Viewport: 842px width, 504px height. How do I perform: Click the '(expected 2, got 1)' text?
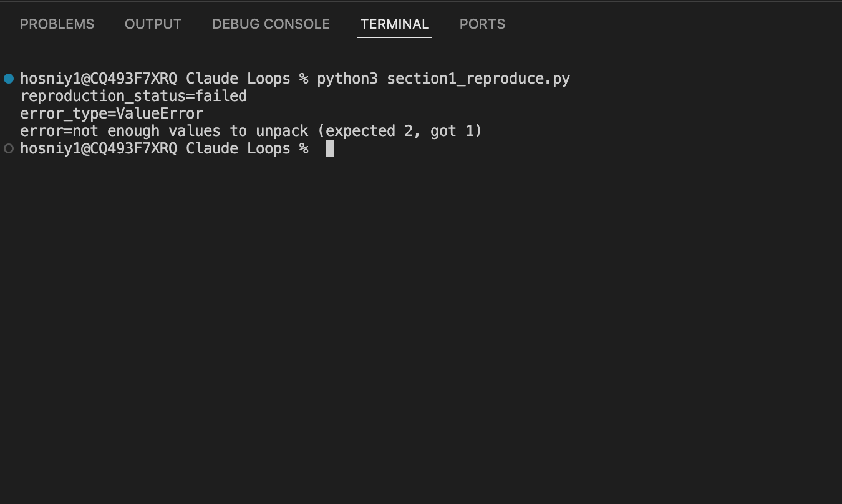pyautogui.click(x=400, y=131)
